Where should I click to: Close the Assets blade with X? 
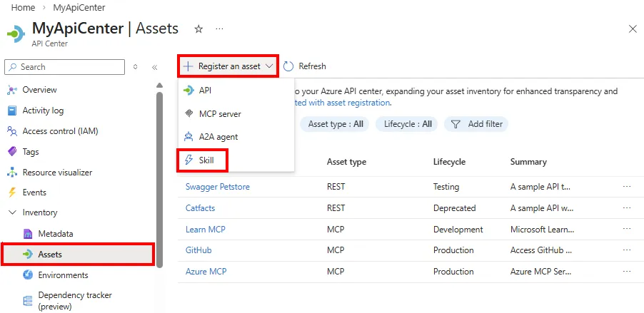tap(633, 29)
